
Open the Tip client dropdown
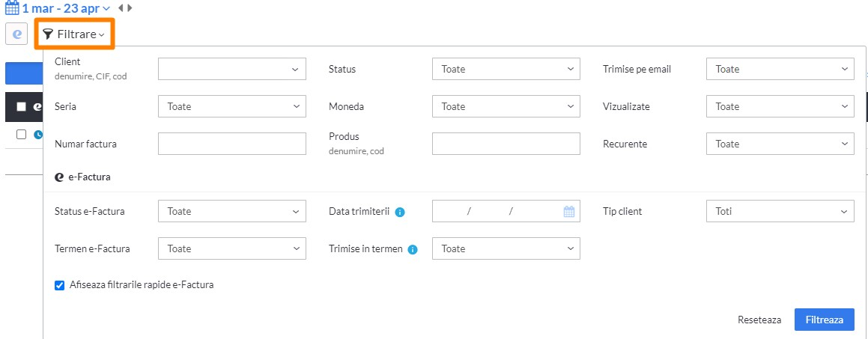point(780,211)
